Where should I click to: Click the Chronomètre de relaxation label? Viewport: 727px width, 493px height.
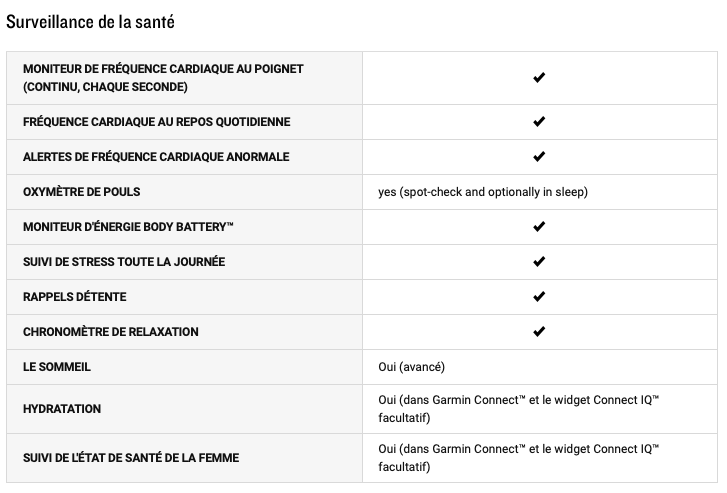[x=111, y=332]
